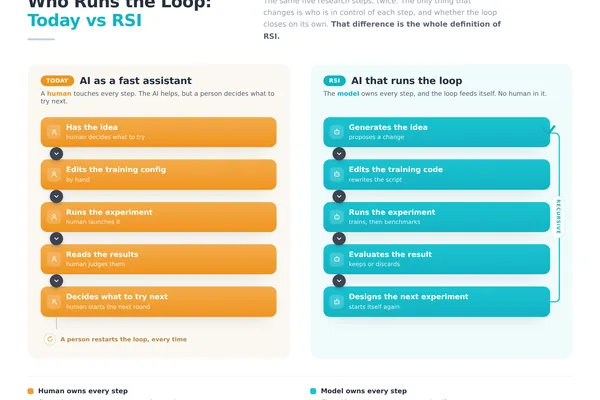Click the robot icon on Generates the idea
The height and width of the screenshot is (400, 600).
(337, 132)
